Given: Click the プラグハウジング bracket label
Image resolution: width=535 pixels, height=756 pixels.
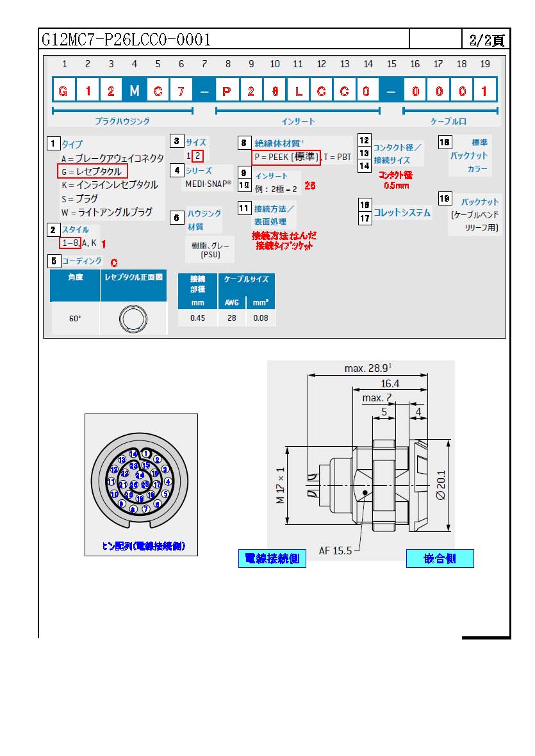Looking at the screenshot, I should (x=122, y=121).
